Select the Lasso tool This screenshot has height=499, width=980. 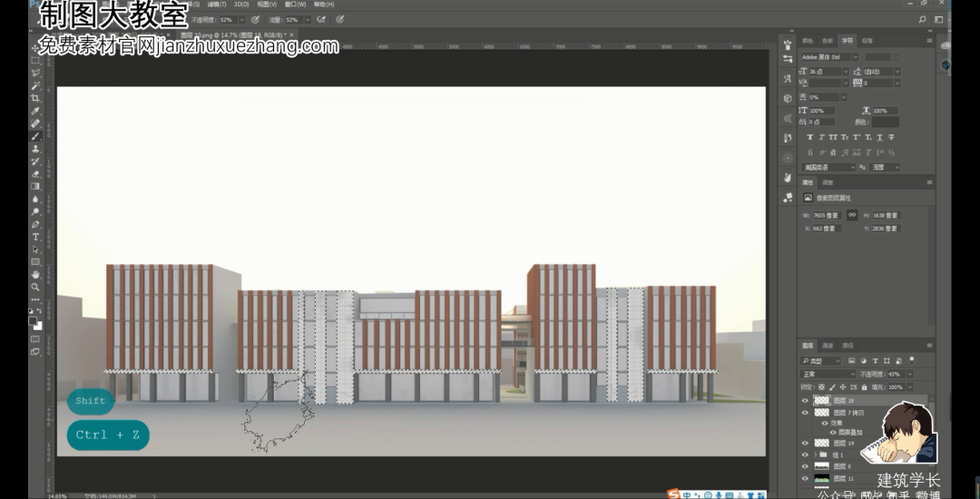tap(35, 73)
